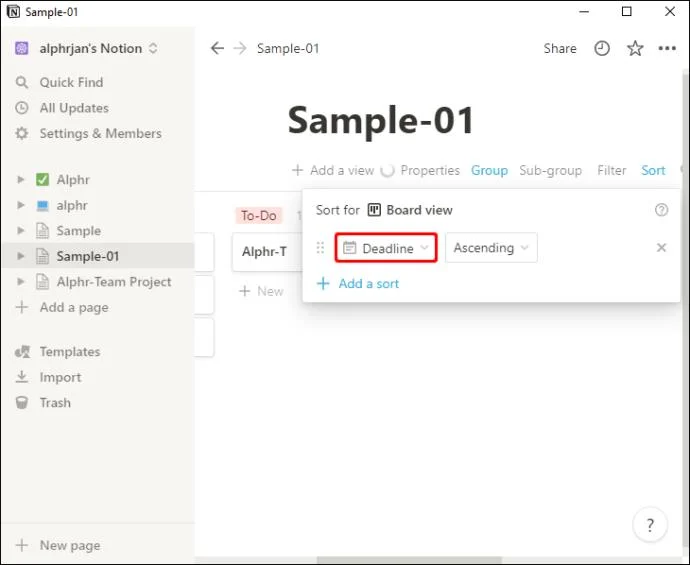Click the sort row drag handle

point(320,248)
